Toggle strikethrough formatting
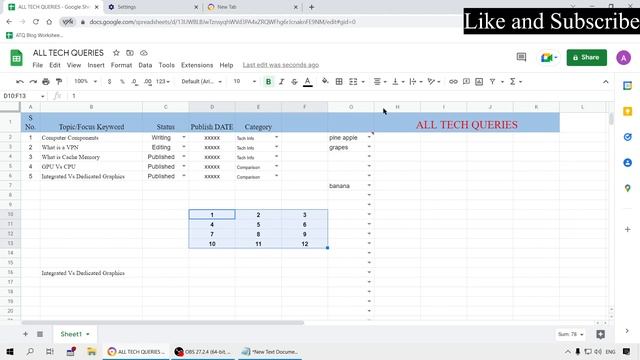640x360 pixels. (294, 82)
